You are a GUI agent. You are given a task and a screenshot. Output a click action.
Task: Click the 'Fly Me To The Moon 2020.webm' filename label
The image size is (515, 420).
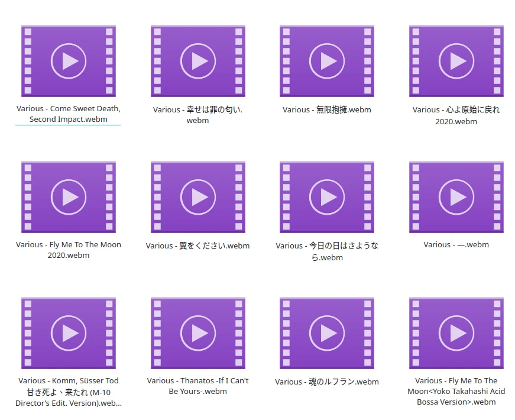tap(69, 250)
